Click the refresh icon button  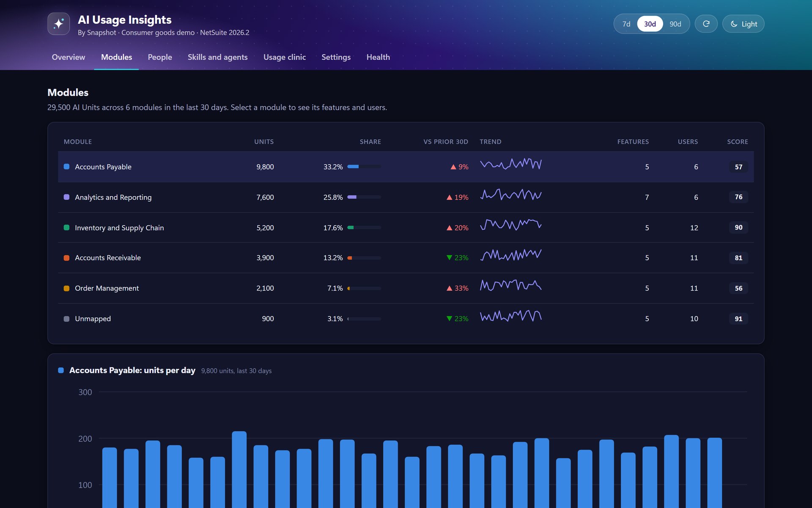[x=706, y=24]
